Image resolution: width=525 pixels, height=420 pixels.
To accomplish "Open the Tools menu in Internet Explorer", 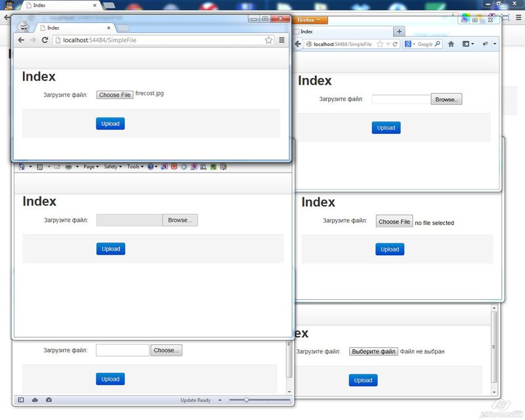I will pos(135,167).
